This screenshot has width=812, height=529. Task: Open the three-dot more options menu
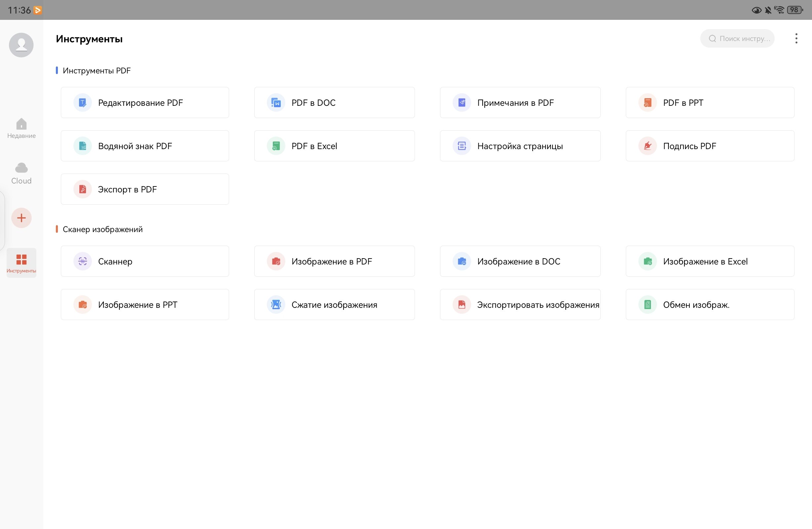(x=796, y=39)
